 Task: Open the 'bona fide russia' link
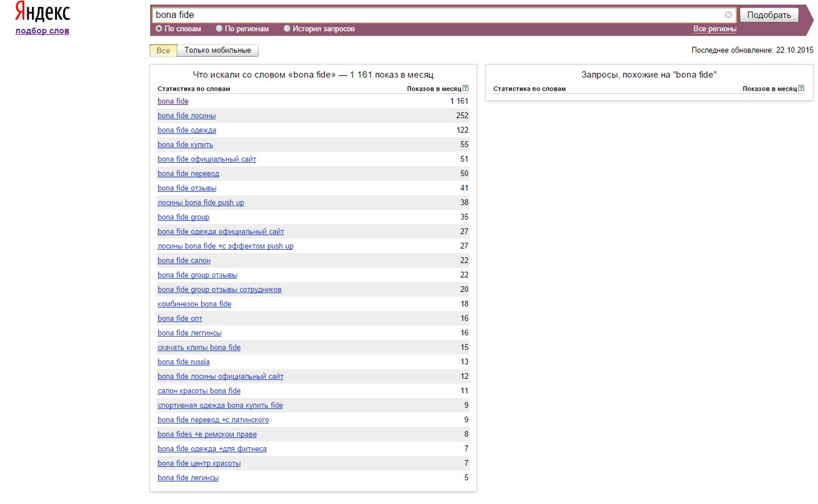click(183, 362)
